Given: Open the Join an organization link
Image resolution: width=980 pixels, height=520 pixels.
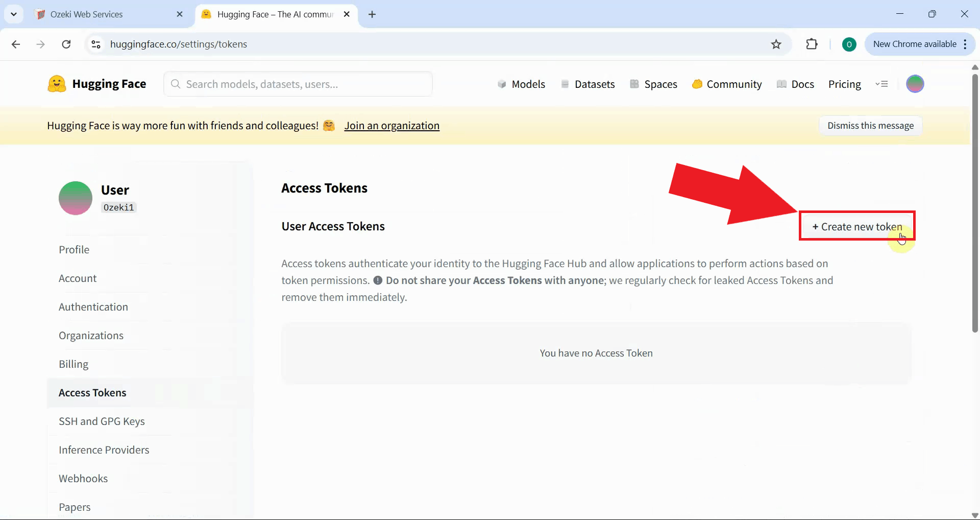Looking at the screenshot, I should tap(391, 126).
